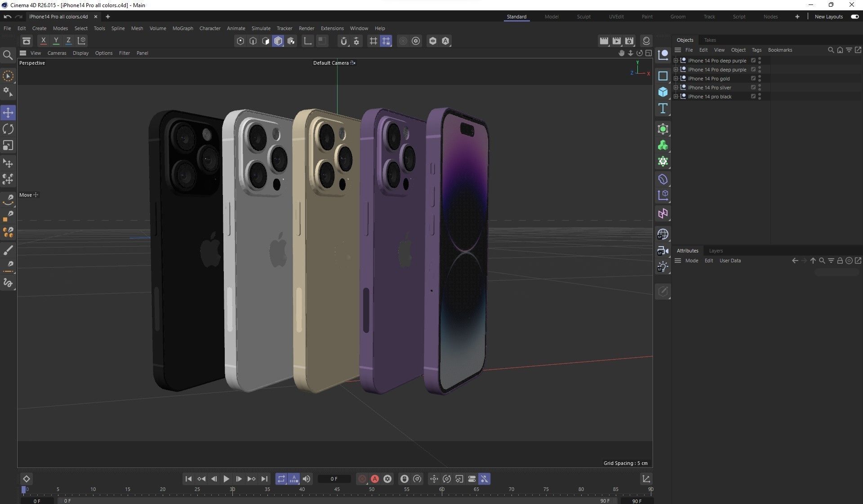Open the MoGraph menu

182,28
